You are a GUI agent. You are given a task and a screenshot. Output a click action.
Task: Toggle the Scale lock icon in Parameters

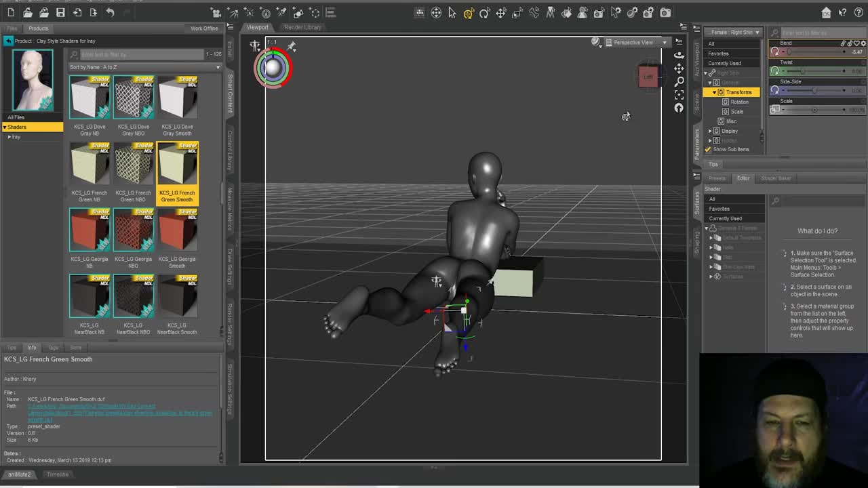(x=775, y=110)
